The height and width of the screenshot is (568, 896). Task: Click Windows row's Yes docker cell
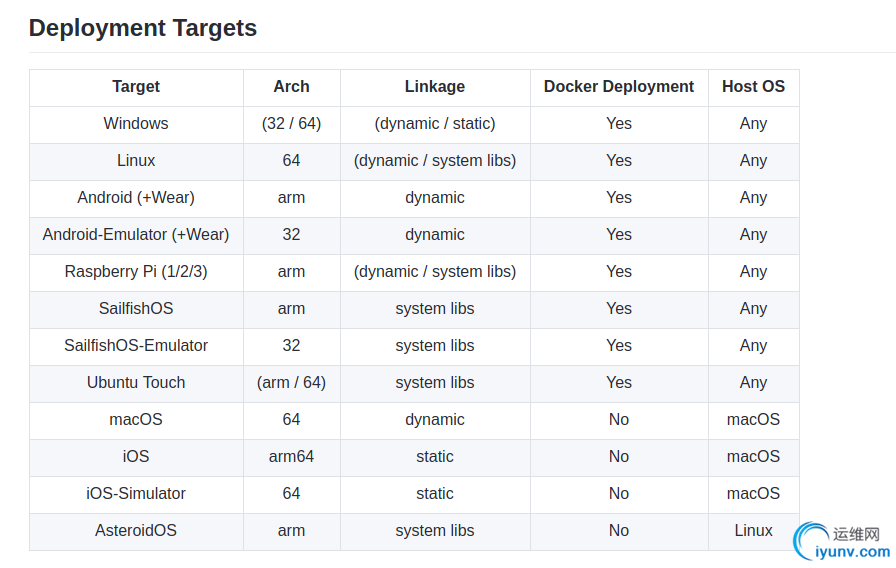point(619,123)
